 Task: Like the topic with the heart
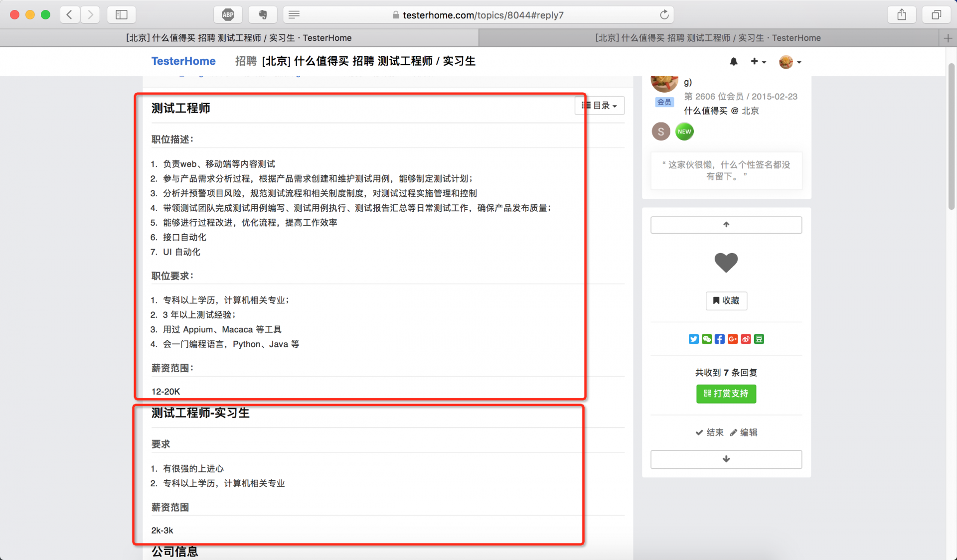coord(726,263)
